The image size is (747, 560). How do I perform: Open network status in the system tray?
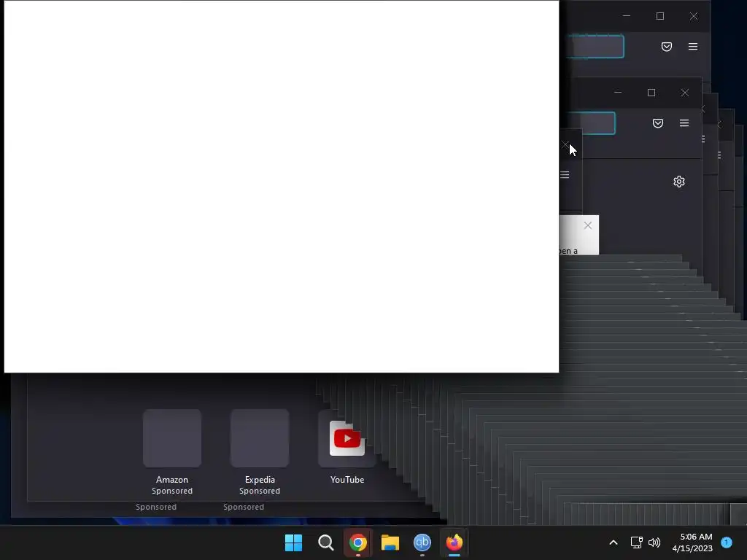pos(636,542)
